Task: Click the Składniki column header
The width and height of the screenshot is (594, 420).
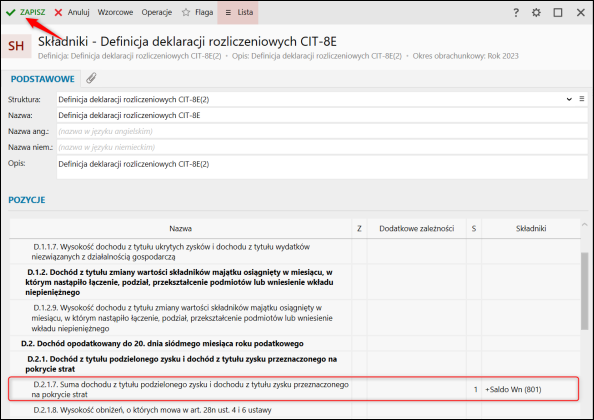Action: coord(531,228)
